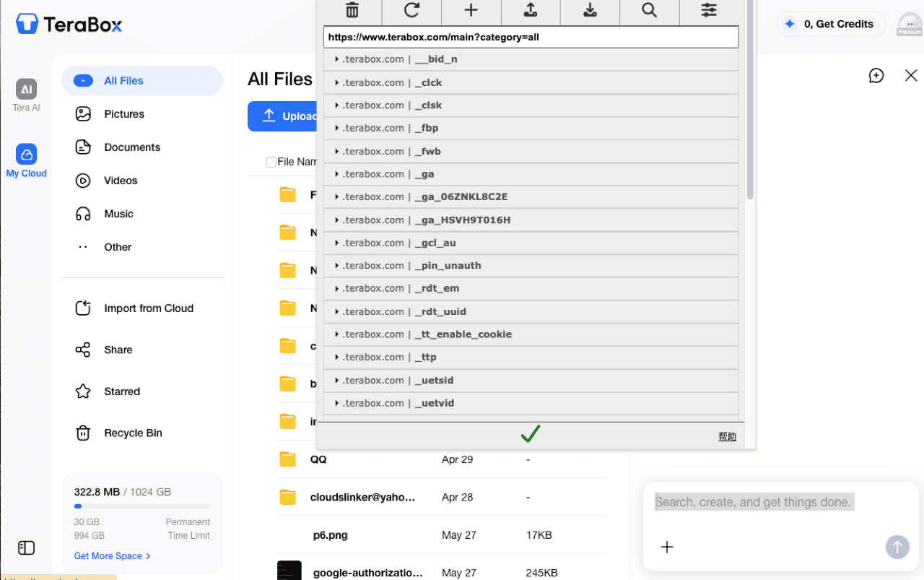The image size is (924, 580).
Task: Click the AI search prompt field
Action: click(x=754, y=502)
